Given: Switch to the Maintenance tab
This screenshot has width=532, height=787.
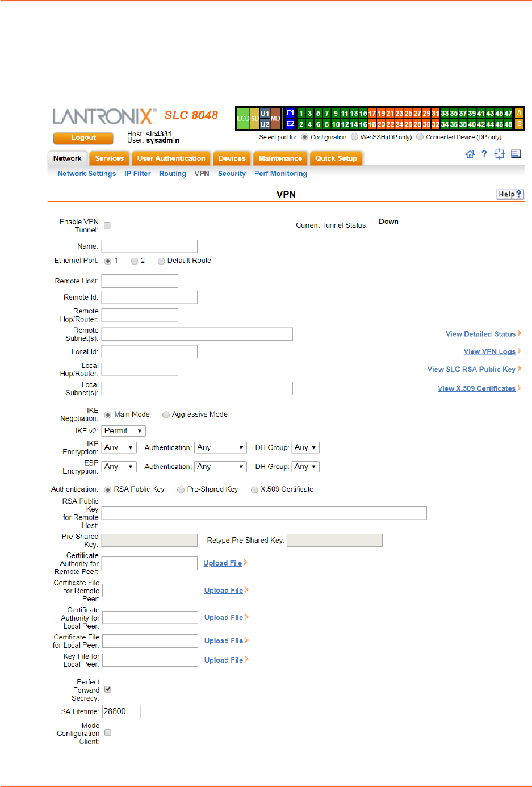Looking at the screenshot, I should point(280,158).
